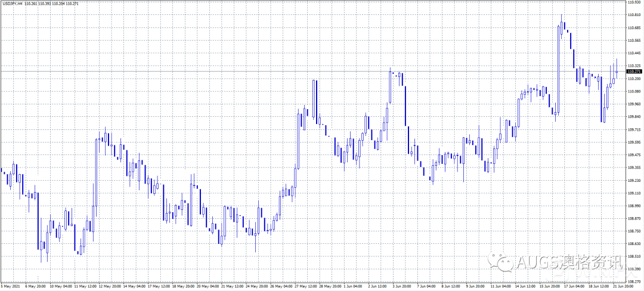Click the 110.685 price axis label
The height and width of the screenshot is (291, 644).
click(x=634, y=28)
